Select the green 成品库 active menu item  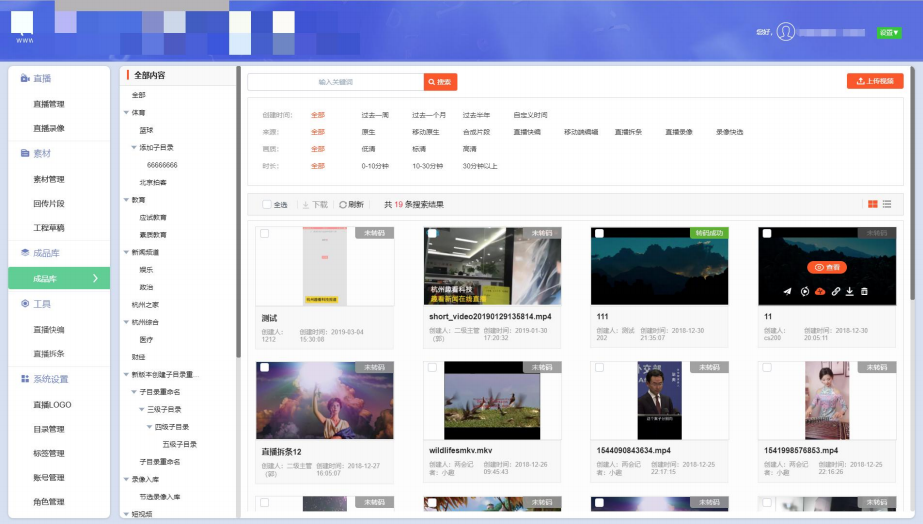pyautogui.click(x=59, y=278)
